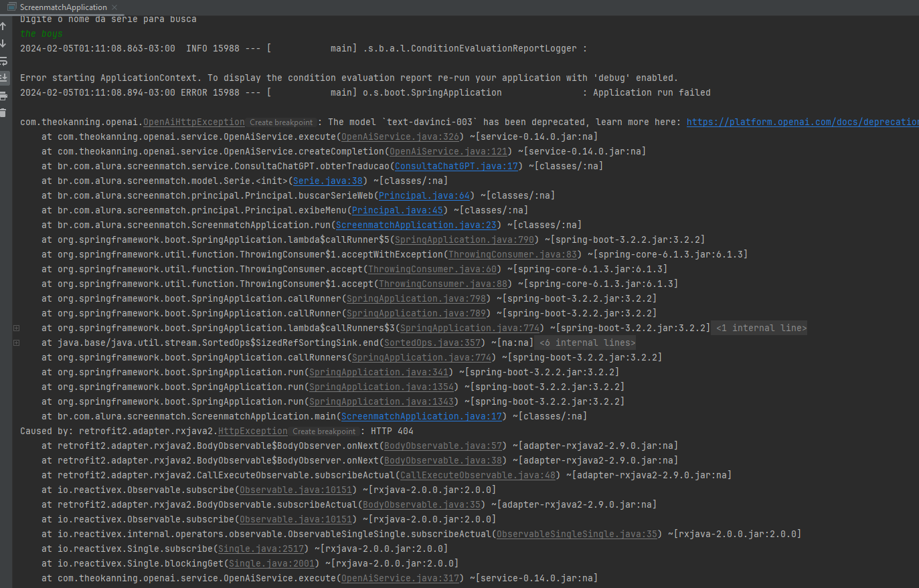919x588 pixels.
Task: Click the green 'the boys' input text
Action: click(x=41, y=33)
